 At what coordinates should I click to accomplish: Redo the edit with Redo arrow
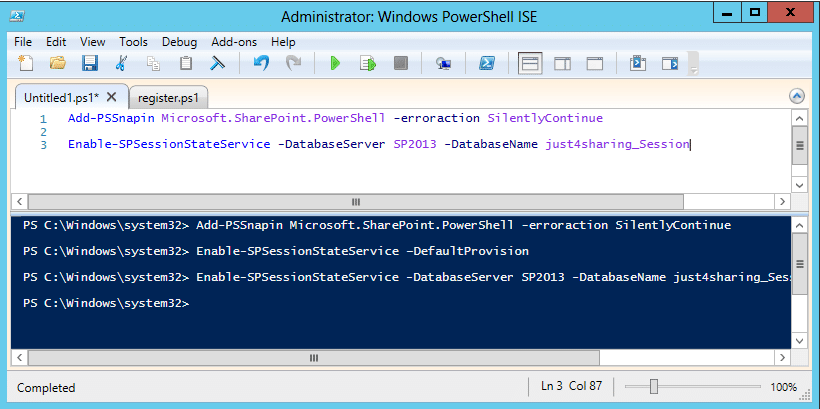click(293, 64)
